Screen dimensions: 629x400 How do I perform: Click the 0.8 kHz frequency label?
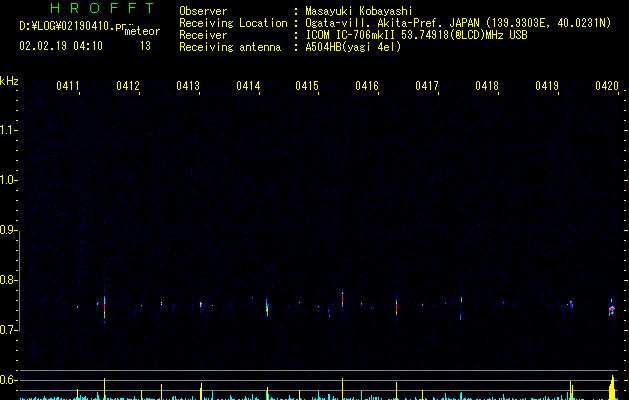click(8, 280)
